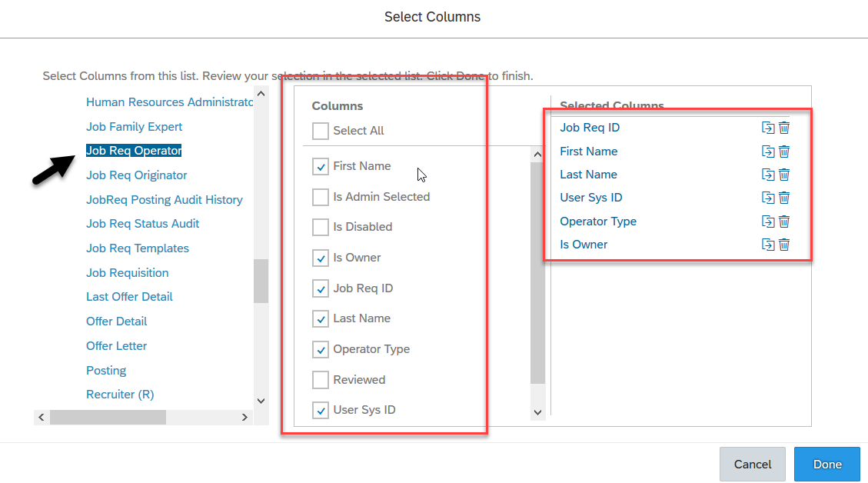Open the Job Req Originator category
The height and width of the screenshot is (483, 868).
[137, 175]
